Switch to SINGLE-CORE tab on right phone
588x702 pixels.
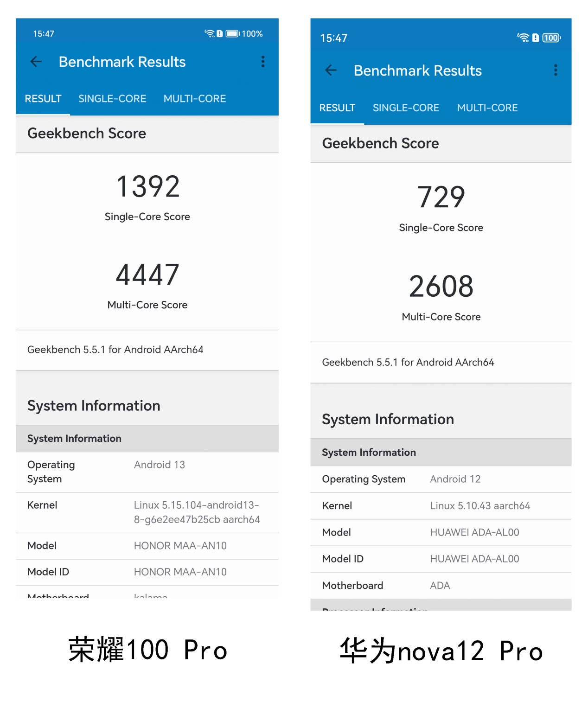pyautogui.click(x=406, y=108)
